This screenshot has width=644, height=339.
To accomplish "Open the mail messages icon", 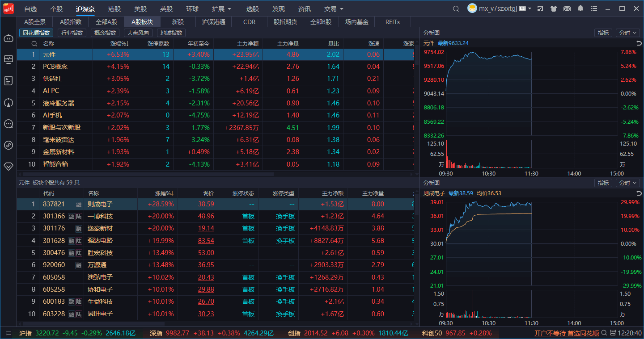I will tap(567, 8).
